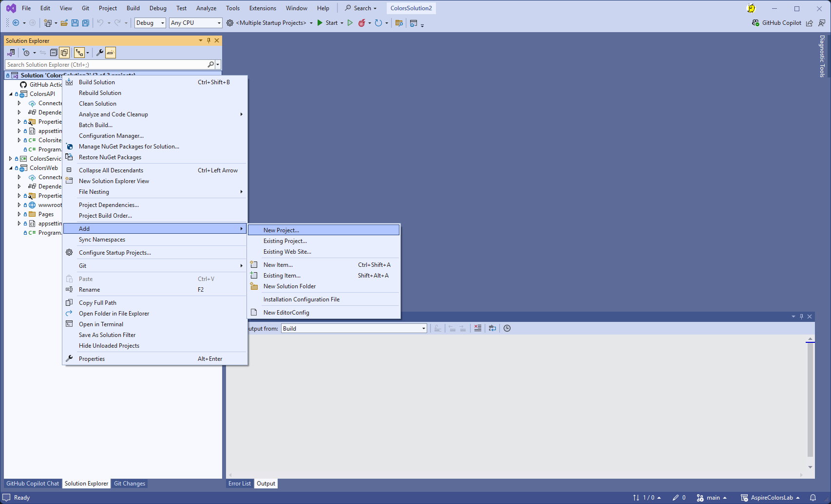Viewport: 831px width, 504px height.
Task: Toggle Word Wrap in the Output window
Action: coord(492,328)
